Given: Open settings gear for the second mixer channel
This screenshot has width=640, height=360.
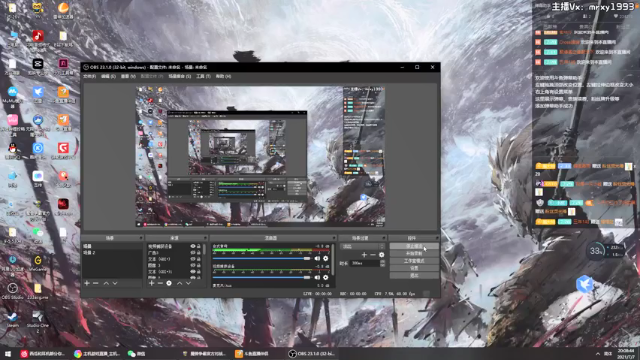Looking at the screenshot, I should (325, 278).
